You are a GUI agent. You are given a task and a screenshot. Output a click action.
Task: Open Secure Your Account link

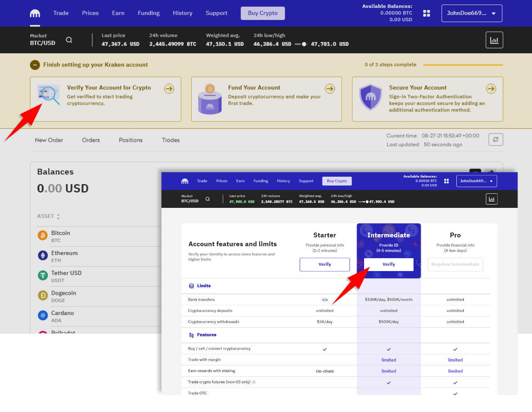(x=418, y=88)
